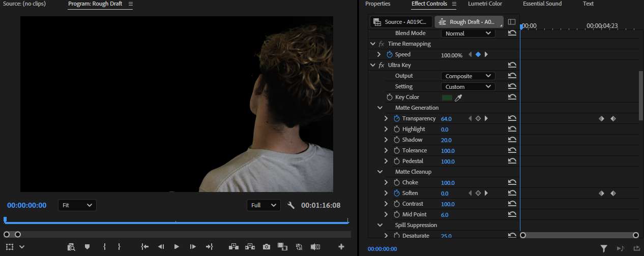
Task: Collapse the Matte Cleanup section
Action: [379, 172]
